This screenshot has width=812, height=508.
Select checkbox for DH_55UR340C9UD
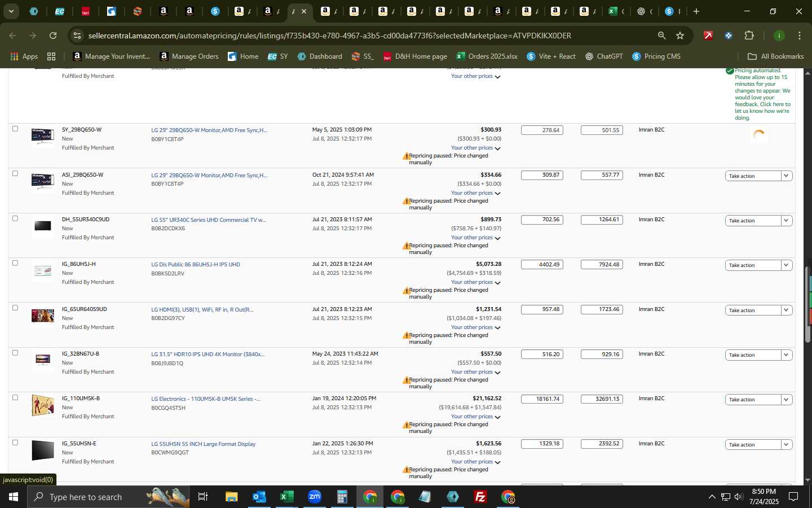click(15, 218)
